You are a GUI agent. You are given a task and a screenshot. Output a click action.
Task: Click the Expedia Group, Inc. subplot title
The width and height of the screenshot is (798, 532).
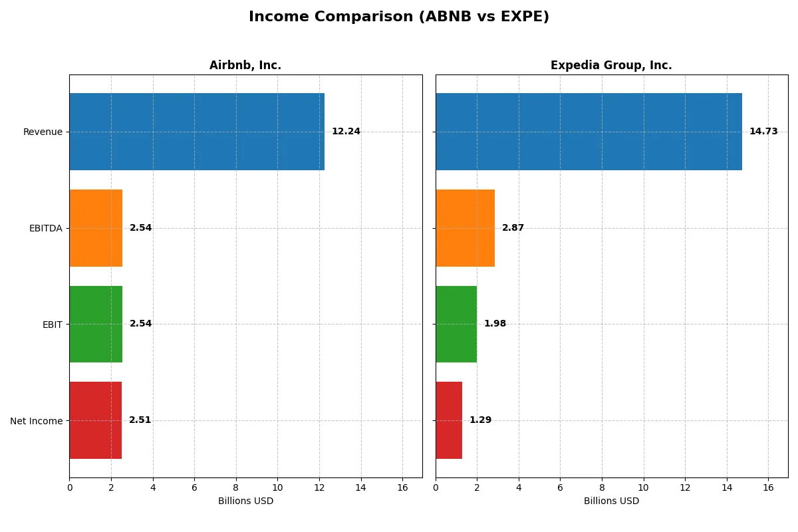[610, 65]
